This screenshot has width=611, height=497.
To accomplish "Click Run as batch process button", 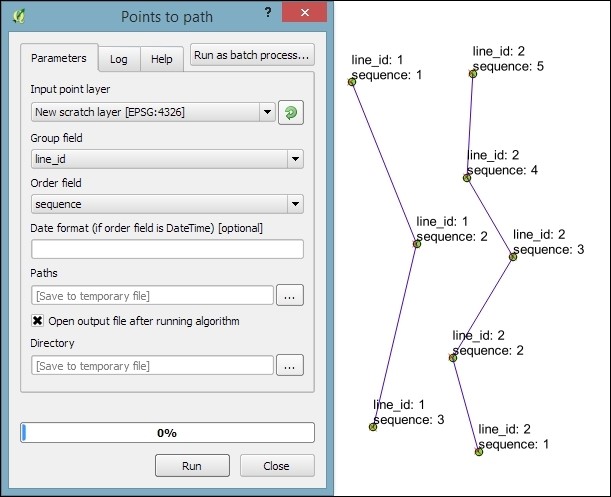I will (x=252, y=55).
